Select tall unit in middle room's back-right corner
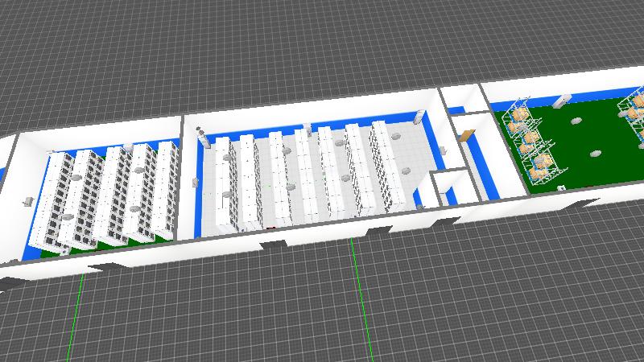 (418, 117)
